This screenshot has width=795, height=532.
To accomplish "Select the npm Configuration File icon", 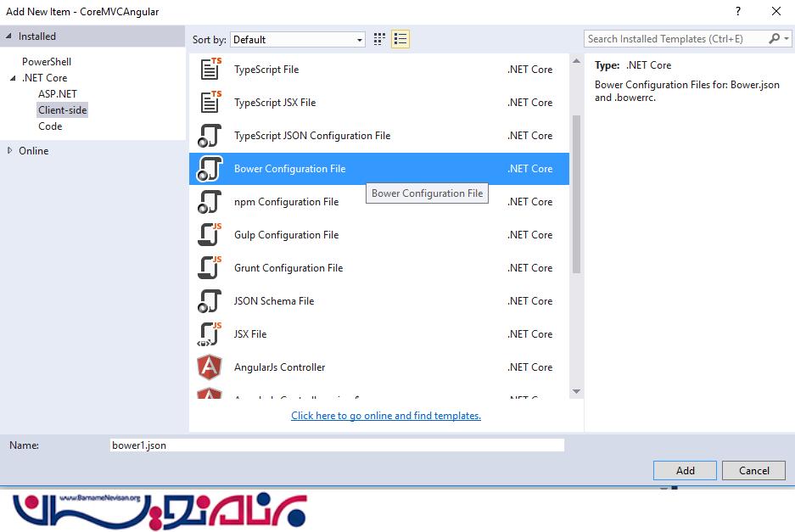I will coord(210,202).
